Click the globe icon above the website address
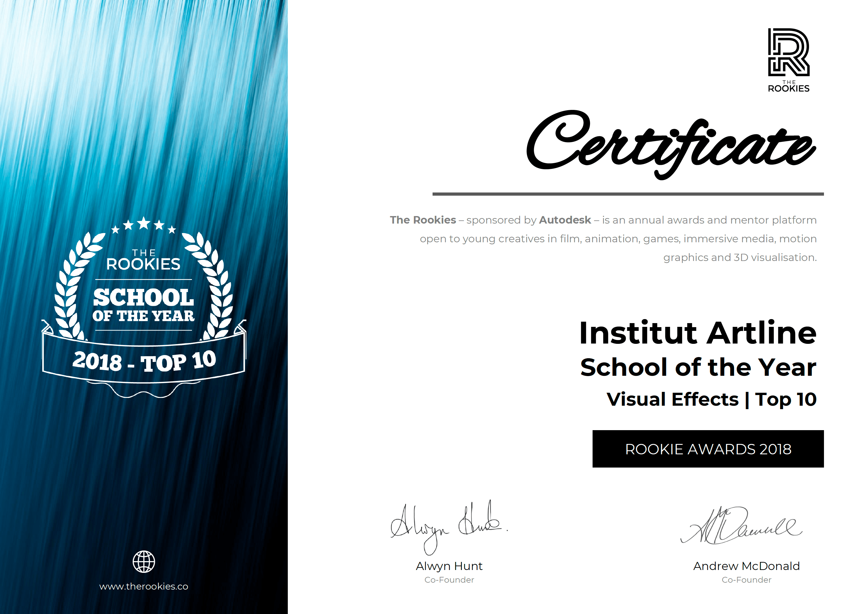The width and height of the screenshot is (868, 614). click(x=144, y=561)
